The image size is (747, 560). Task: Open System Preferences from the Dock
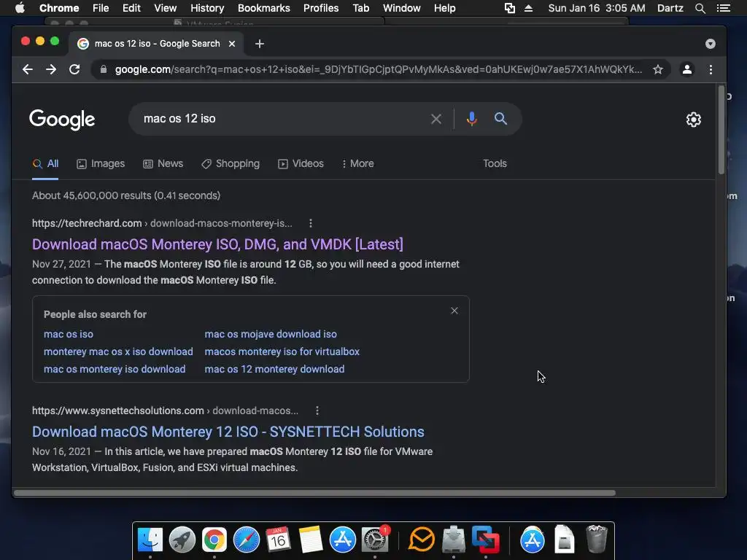(375, 540)
